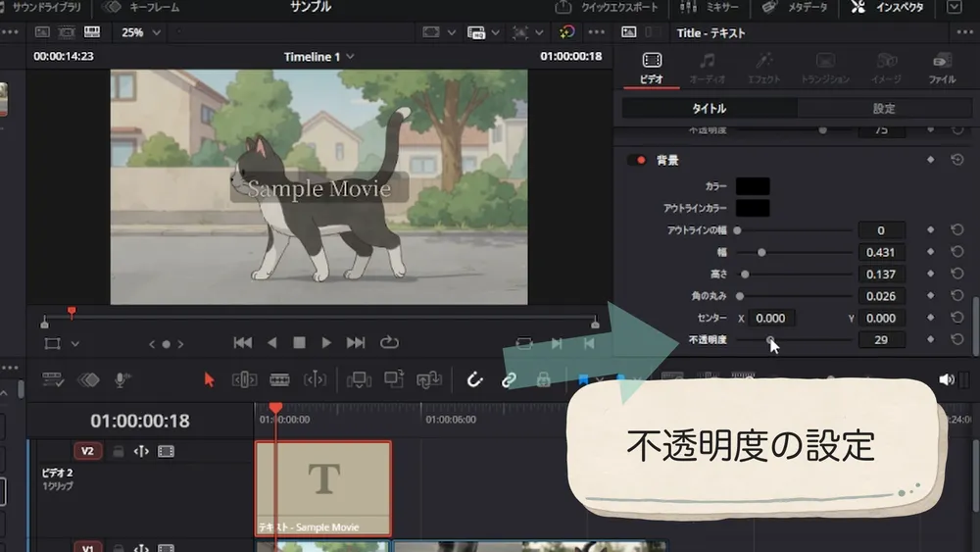Play in reverse in the viewer
This screenshot has width=980, height=552.
click(x=271, y=342)
